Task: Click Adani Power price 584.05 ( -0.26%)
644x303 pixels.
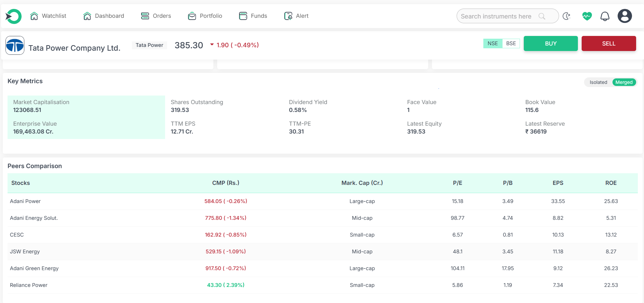Action: [226, 201]
